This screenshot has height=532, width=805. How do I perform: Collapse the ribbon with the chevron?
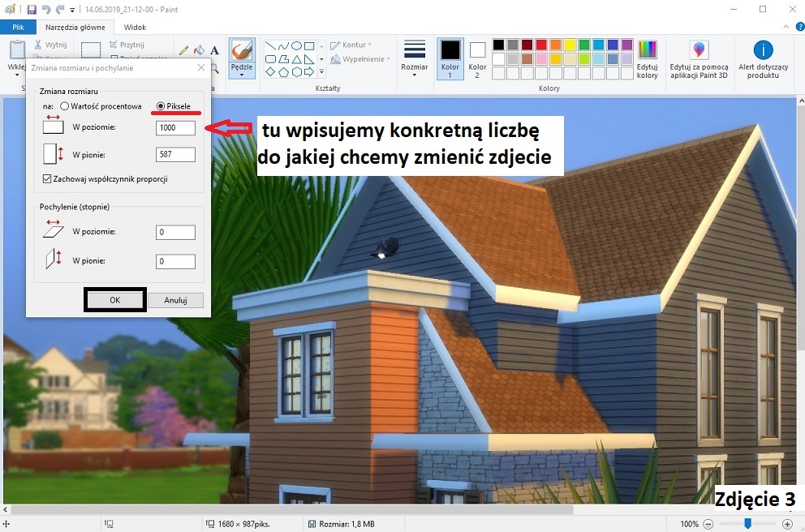(x=786, y=27)
